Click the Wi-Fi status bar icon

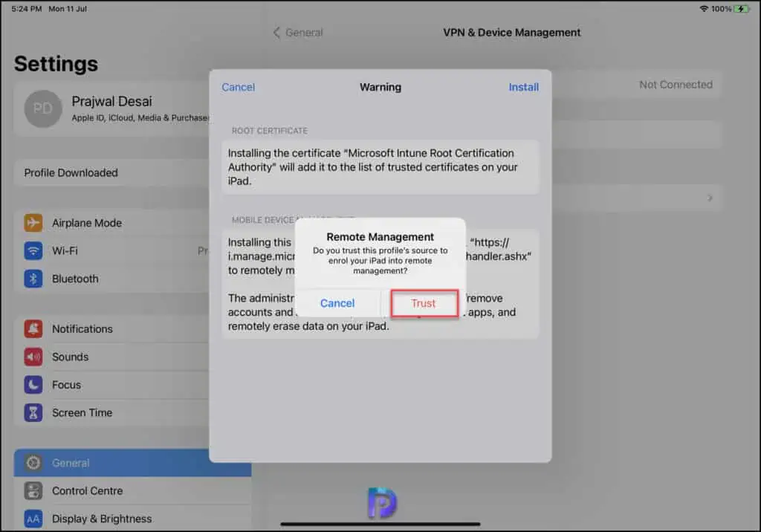[x=704, y=9]
